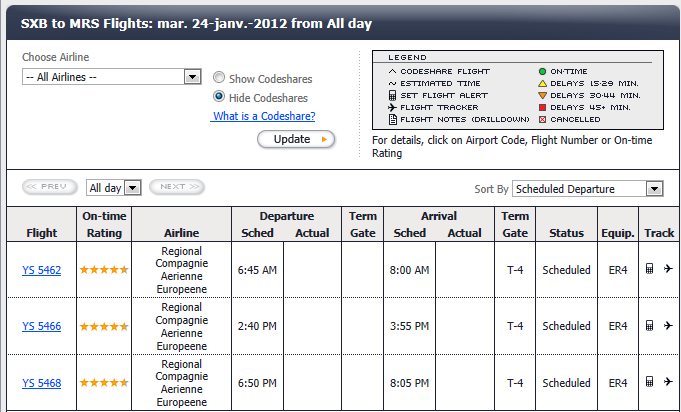Click the Arrival Actual column header
Viewport: 681px width, 412px height.
point(464,233)
